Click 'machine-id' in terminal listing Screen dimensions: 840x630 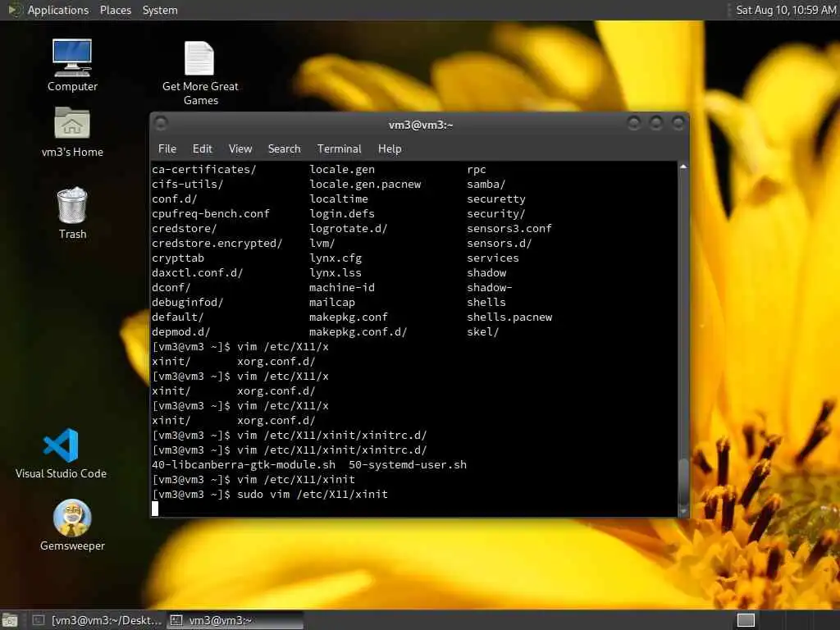[342, 288]
